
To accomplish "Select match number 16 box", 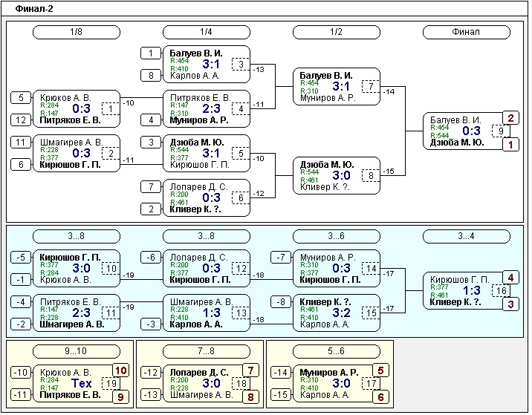I will pos(502,291).
